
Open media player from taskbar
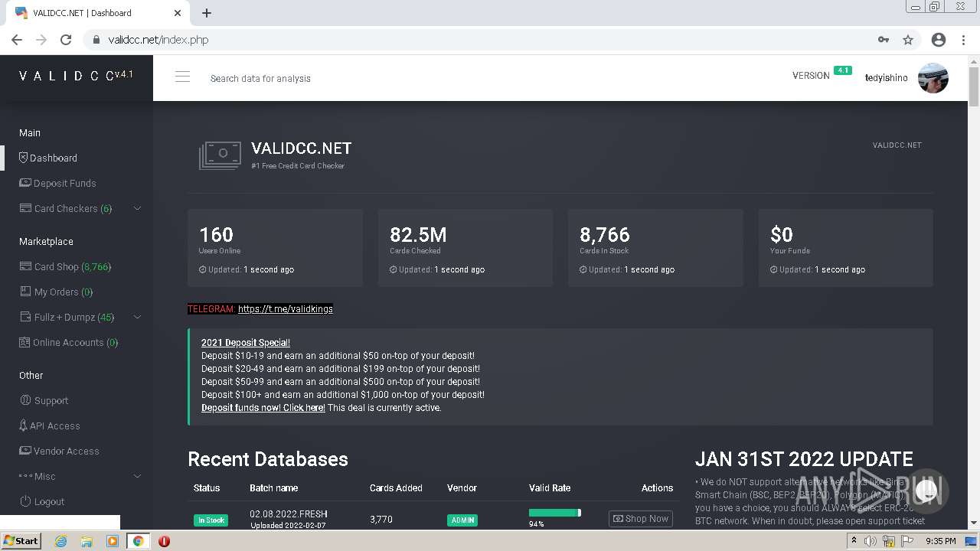[113, 541]
